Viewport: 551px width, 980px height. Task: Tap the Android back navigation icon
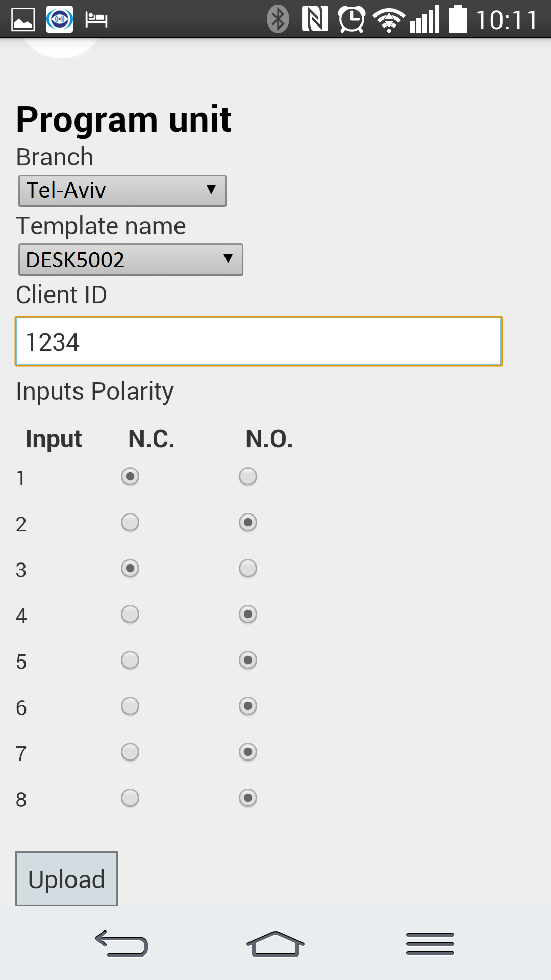121,943
